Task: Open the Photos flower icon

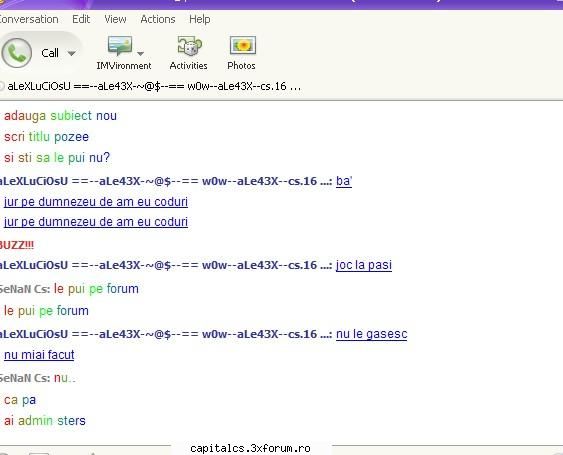Action: pos(243,46)
